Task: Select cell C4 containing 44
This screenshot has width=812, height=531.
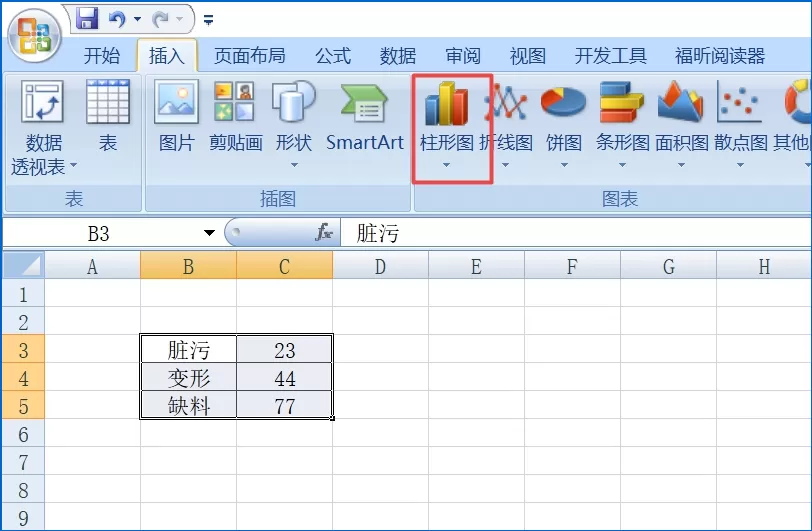Action: [285, 378]
